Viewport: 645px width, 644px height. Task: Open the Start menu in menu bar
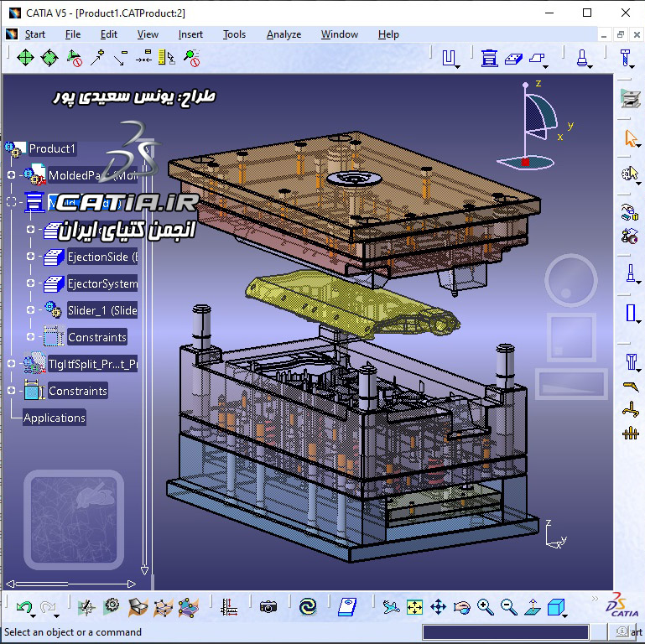tap(34, 34)
